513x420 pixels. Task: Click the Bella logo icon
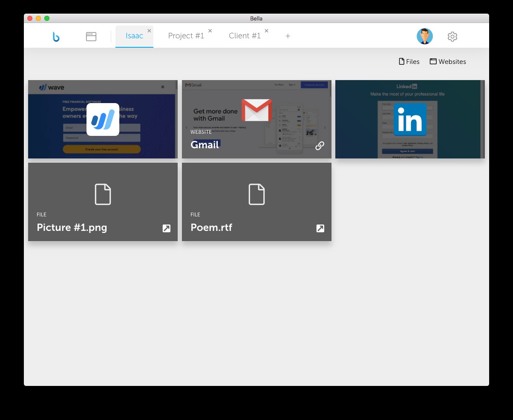pyautogui.click(x=56, y=37)
